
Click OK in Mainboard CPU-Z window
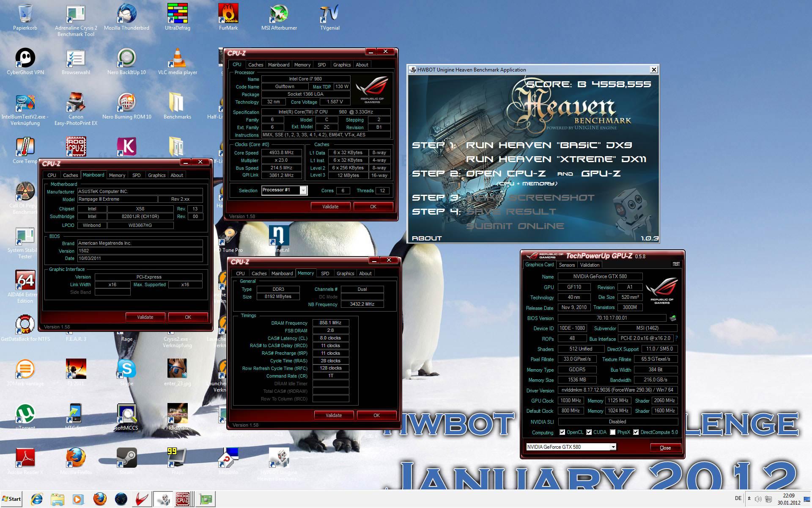[x=188, y=317]
